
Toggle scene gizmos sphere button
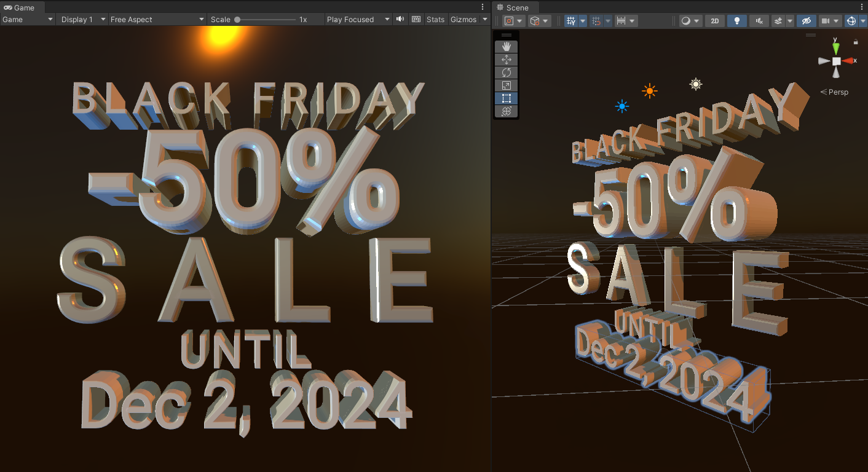(851, 21)
